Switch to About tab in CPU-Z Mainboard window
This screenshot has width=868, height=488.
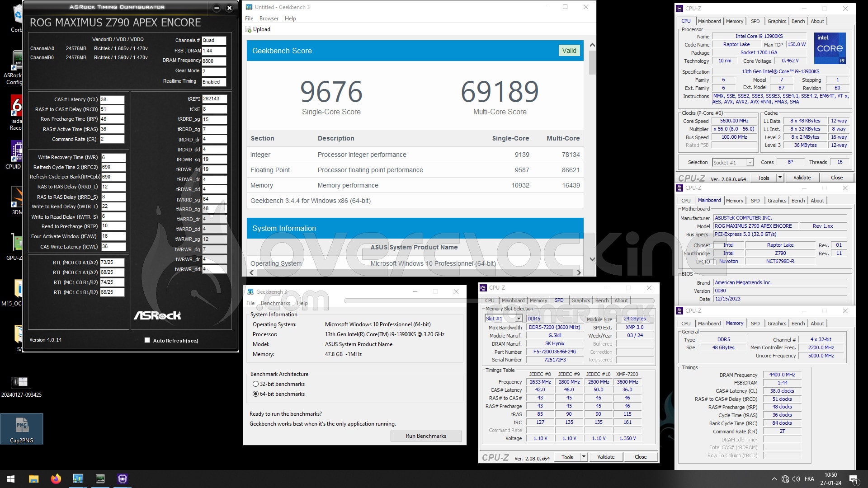(x=817, y=201)
